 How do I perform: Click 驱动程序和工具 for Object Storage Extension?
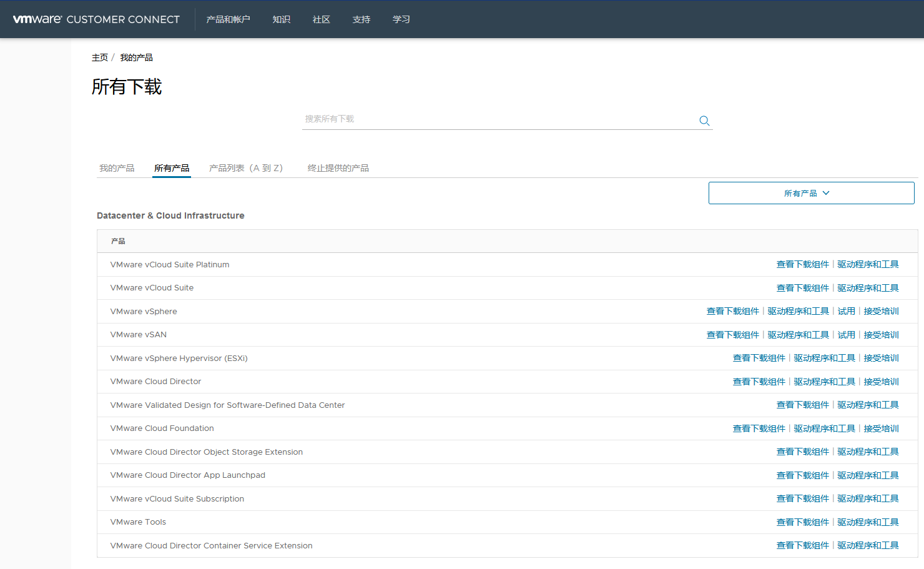868,452
